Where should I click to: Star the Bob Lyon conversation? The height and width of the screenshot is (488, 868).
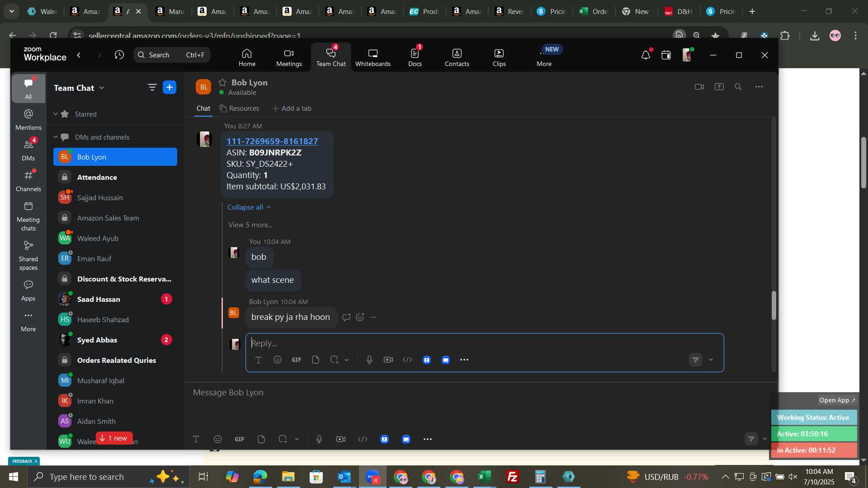[x=222, y=82]
